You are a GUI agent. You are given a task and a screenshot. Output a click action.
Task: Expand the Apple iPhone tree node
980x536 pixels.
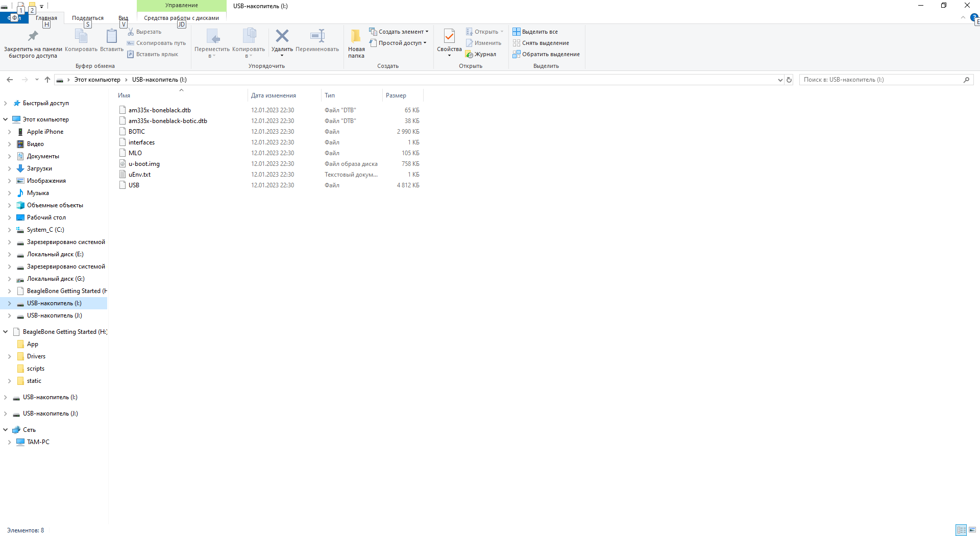coord(9,132)
